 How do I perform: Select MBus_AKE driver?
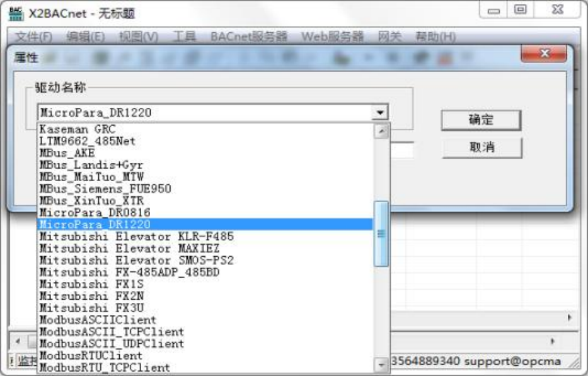(205, 153)
